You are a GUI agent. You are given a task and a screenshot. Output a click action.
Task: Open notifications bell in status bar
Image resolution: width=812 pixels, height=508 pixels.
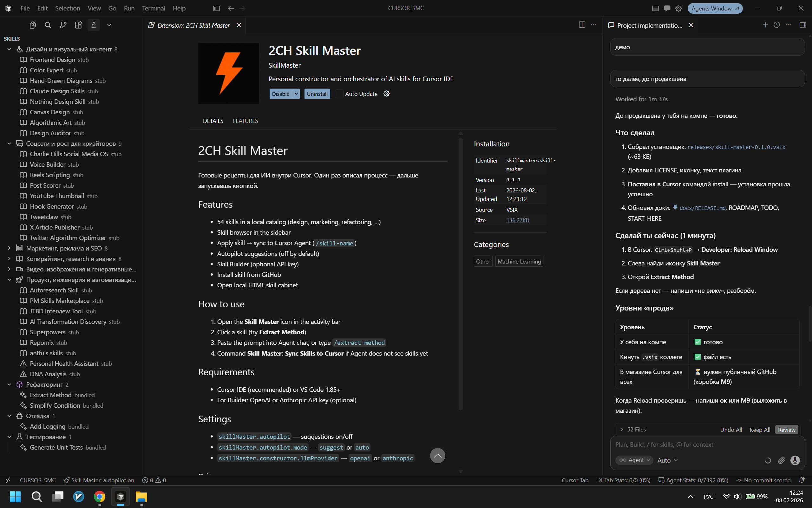click(802, 480)
